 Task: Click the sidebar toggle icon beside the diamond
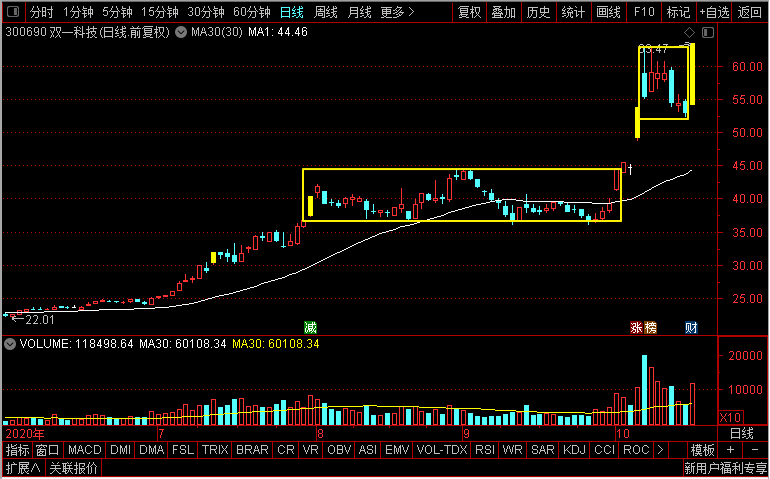[708, 32]
